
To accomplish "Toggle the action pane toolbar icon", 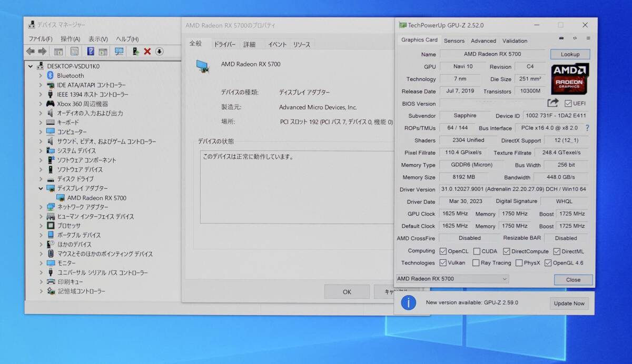I will pos(103,51).
